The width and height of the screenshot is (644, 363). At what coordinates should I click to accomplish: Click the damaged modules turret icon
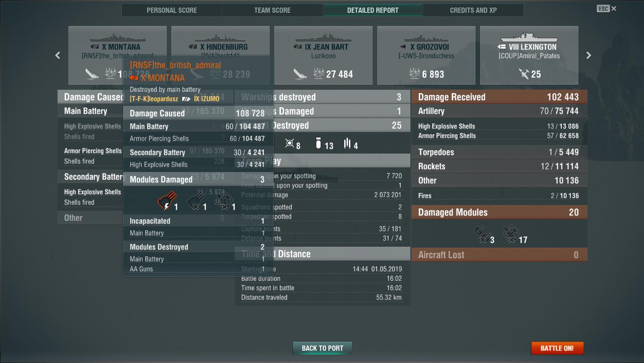point(482,234)
